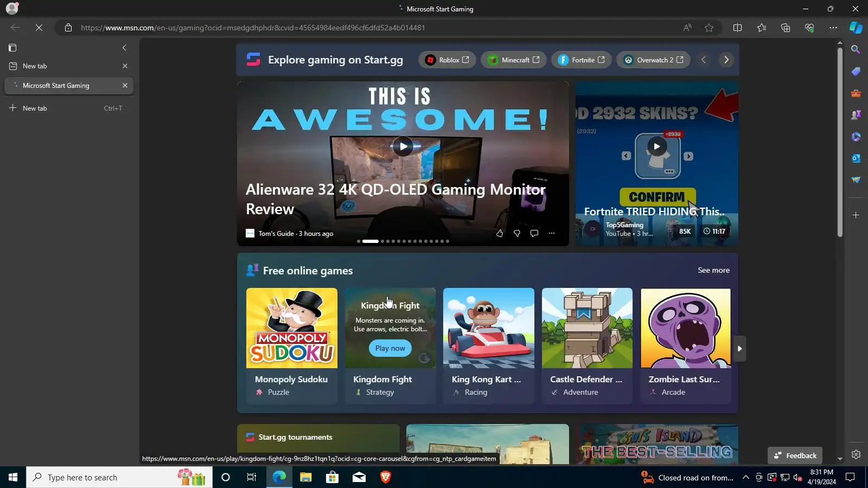The image size is (868, 488).
Task: Show previous Start.gg game chips
Action: [704, 60]
